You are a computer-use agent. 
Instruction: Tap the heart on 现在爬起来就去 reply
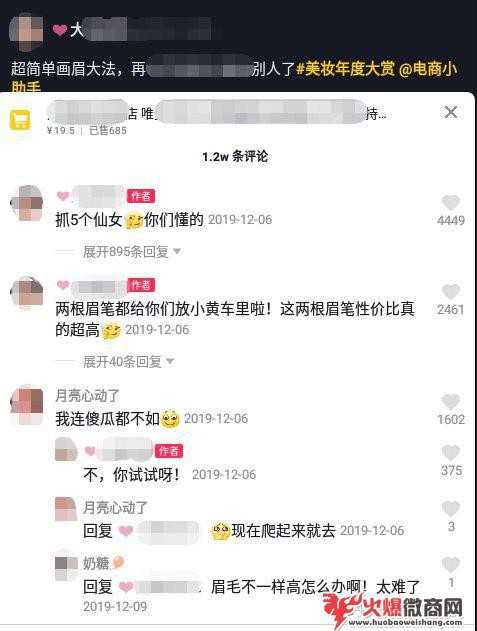pos(451,509)
